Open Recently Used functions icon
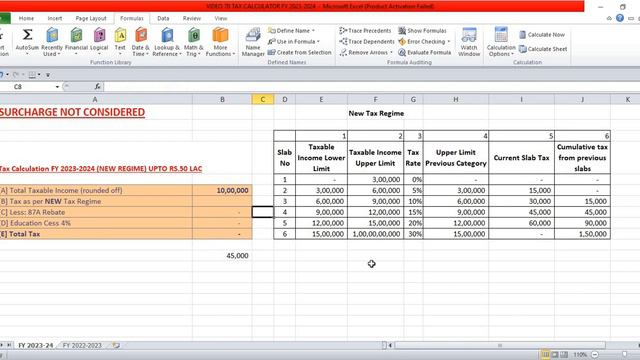The image size is (640, 360). tap(52, 36)
